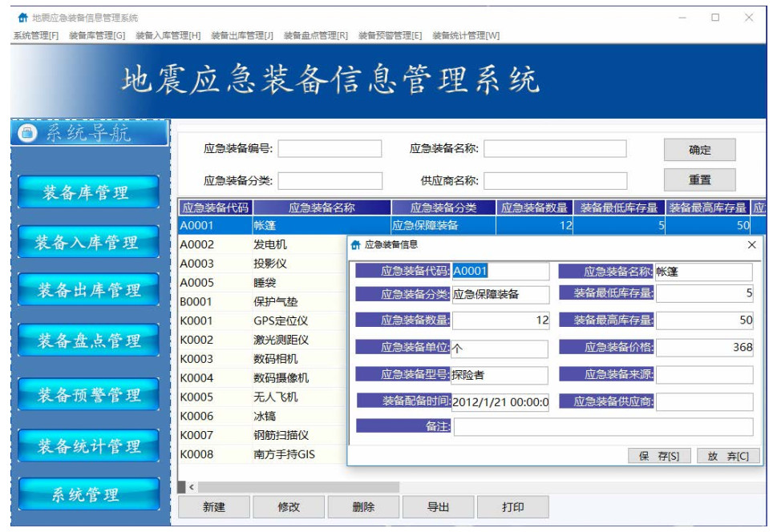Click 保存[S] in the dialog
Screen dimensions: 773x532
point(659,456)
